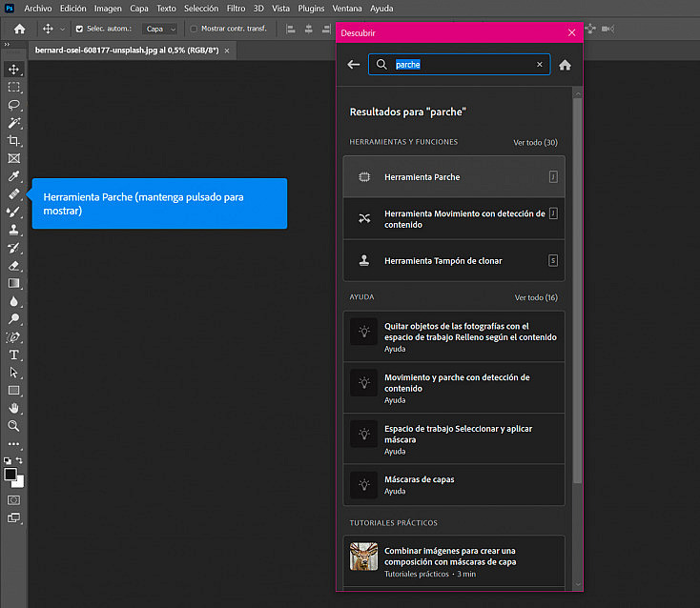This screenshot has width=700, height=608.
Task: Open Ver todo (16) help link
Action: [x=536, y=297]
